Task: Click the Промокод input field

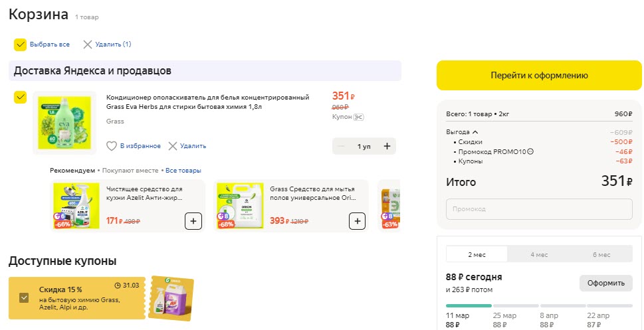Action: coord(539,209)
